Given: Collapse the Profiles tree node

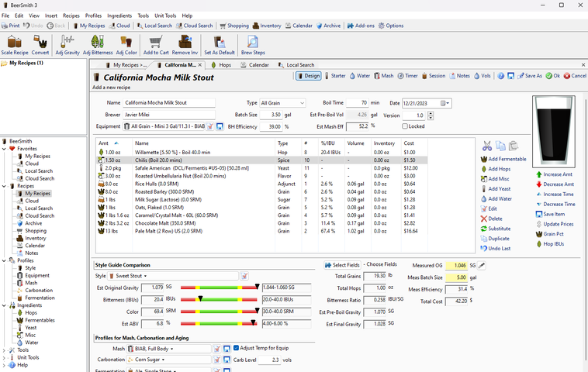Looking at the screenshot, I should click(4, 260).
